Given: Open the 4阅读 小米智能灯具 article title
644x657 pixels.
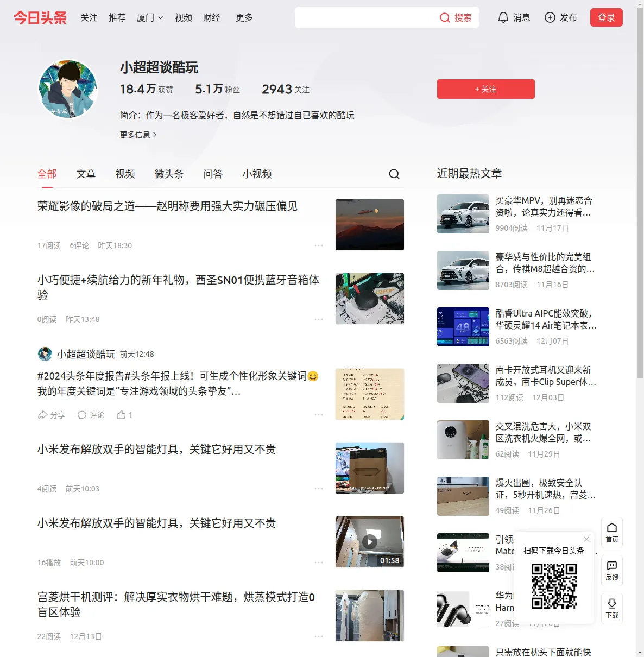Looking at the screenshot, I should [x=157, y=450].
